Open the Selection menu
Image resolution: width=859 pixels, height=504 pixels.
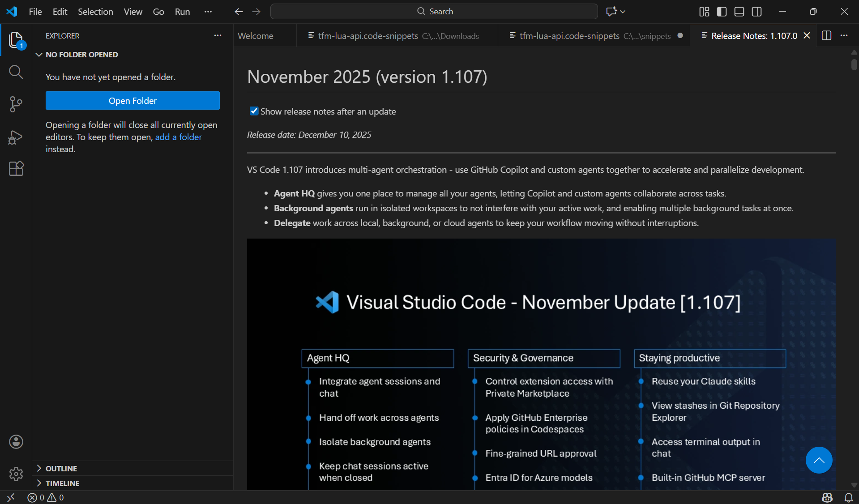(x=95, y=12)
